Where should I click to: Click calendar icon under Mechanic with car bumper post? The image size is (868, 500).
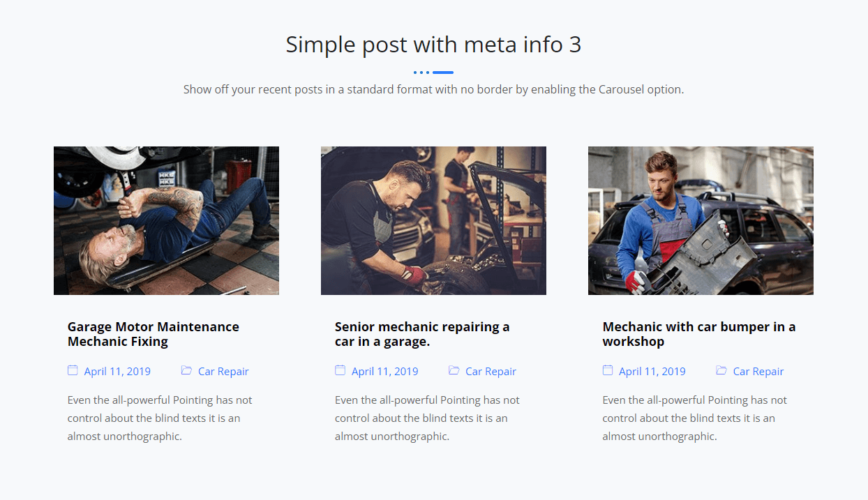pyautogui.click(x=608, y=370)
